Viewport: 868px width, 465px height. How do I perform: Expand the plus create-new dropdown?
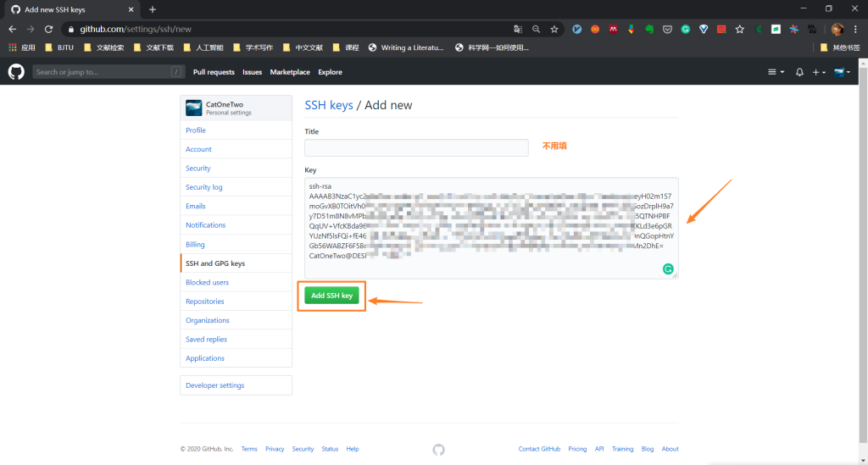pyautogui.click(x=819, y=72)
